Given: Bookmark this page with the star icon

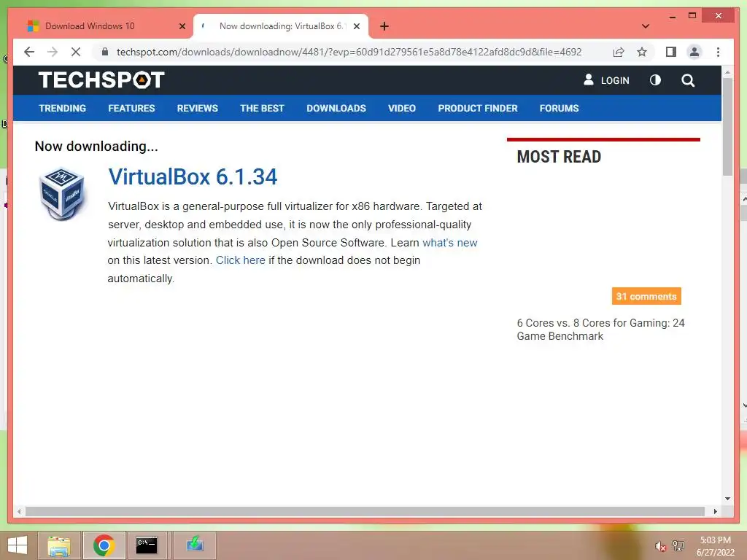Looking at the screenshot, I should 642,52.
